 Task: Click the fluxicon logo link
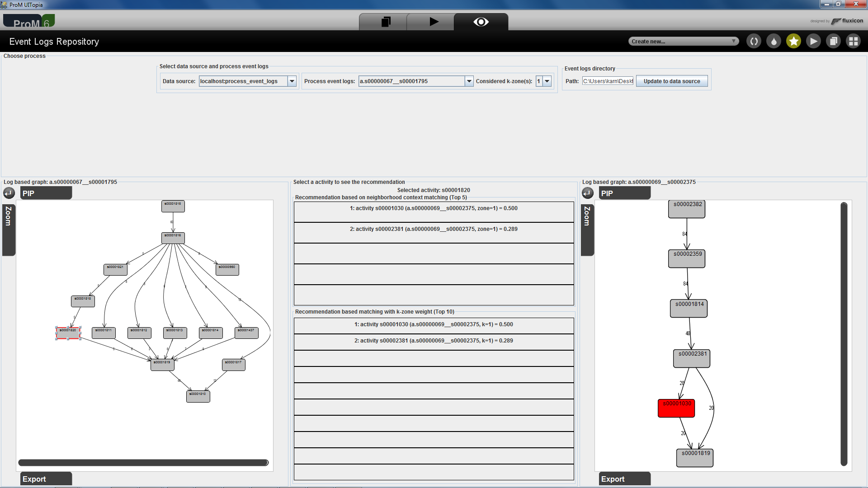pyautogui.click(x=847, y=21)
